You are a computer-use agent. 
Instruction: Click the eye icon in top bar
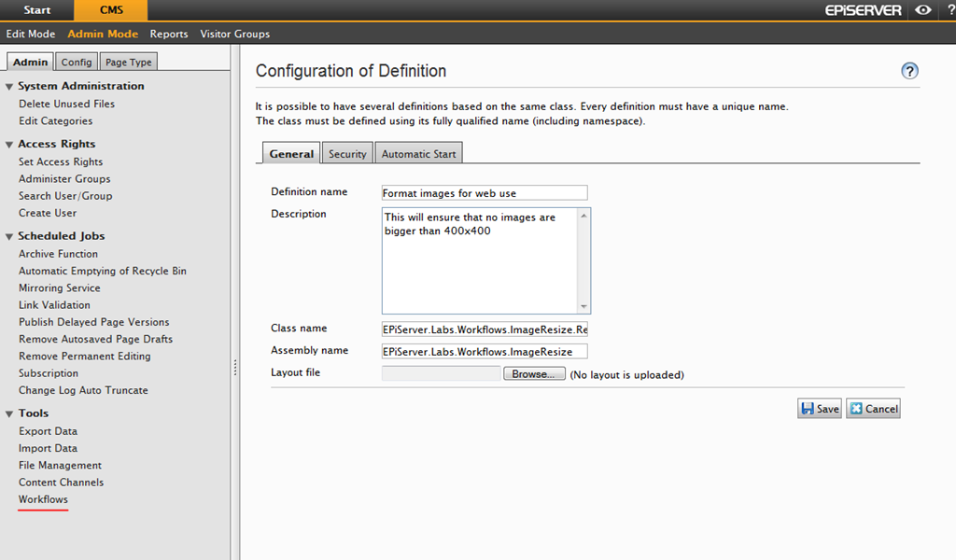[922, 10]
